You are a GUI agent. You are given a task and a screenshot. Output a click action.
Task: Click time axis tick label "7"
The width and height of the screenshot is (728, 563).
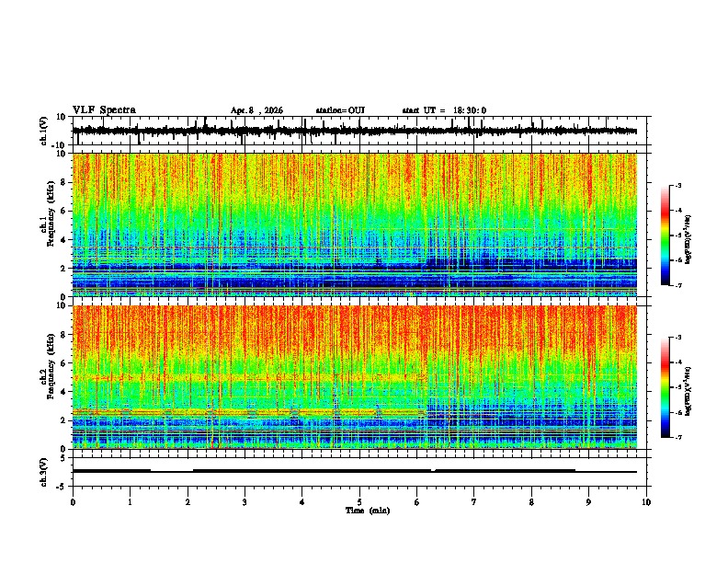[x=473, y=502]
